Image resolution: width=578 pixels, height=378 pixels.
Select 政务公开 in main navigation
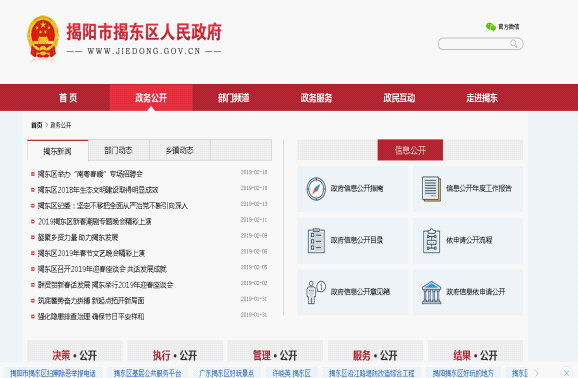point(151,98)
